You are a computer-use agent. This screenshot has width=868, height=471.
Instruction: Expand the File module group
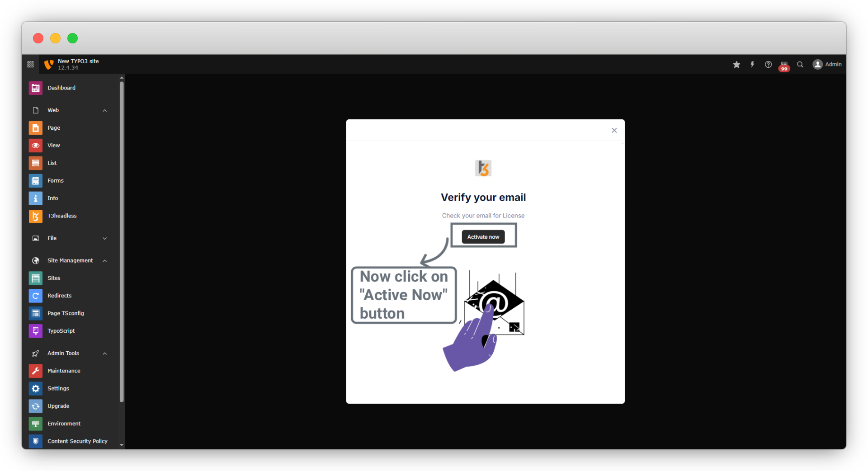pos(104,238)
